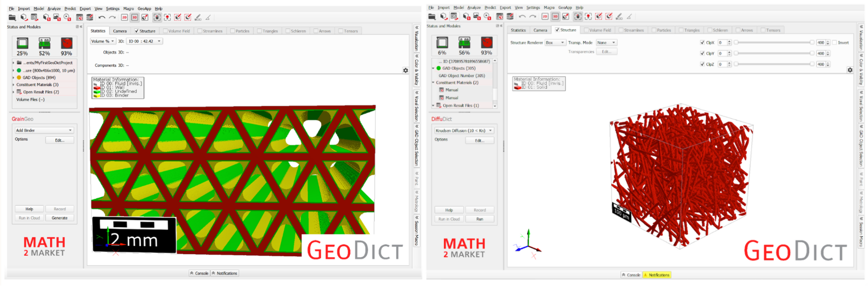This screenshot has height=286, width=868.
Task: Adjust ClipZ slider in right window
Action: click(774, 64)
